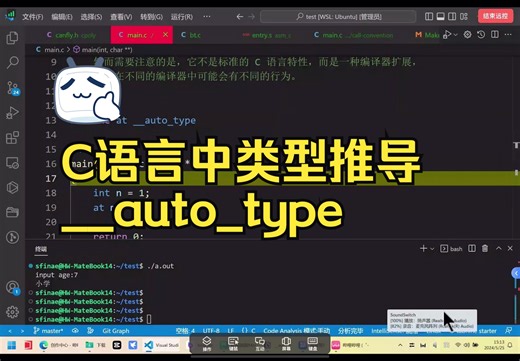The width and height of the screenshot is (520, 361).
Task: Toggle the primary sidebar layout icon
Action: [x=429, y=16]
